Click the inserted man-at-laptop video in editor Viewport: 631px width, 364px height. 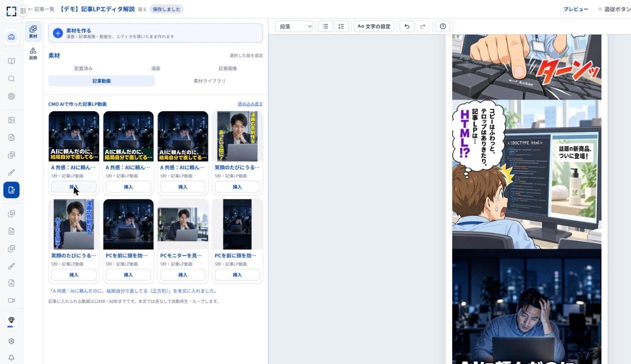pyautogui.click(x=527, y=306)
